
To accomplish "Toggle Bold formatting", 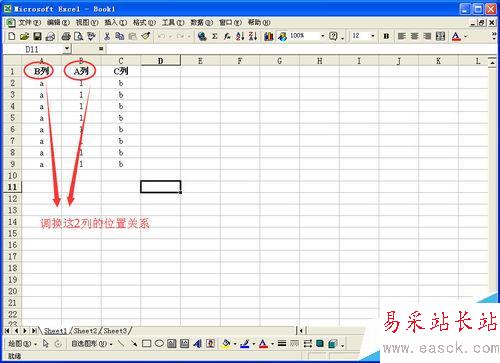I will point(386,36).
